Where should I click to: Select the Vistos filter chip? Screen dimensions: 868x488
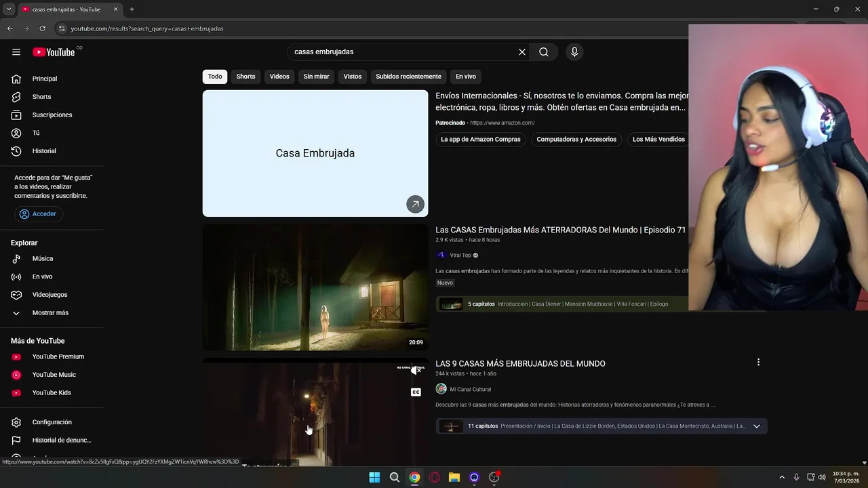click(353, 77)
